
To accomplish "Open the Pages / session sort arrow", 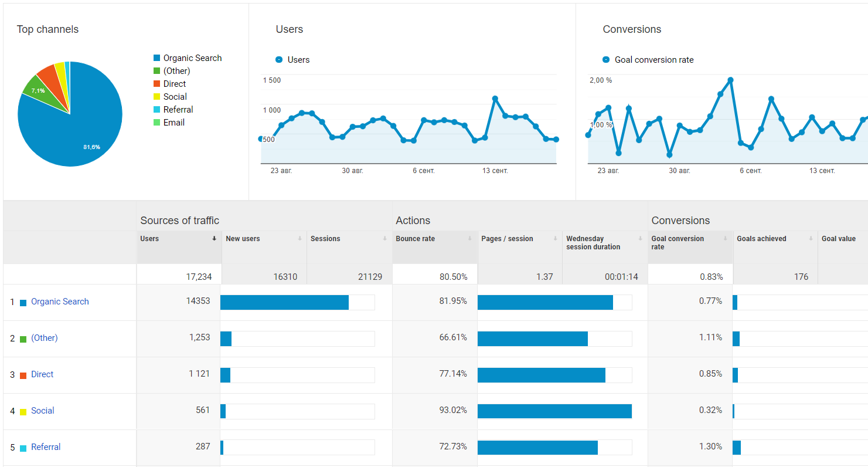I will (x=554, y=239).
